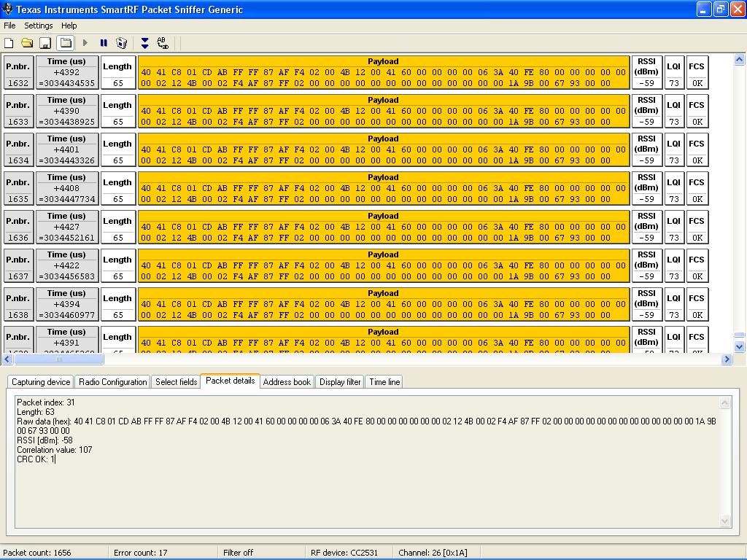Toggle the bottom tab panel icon in toolbar
Screen dimensions: 747x560
66,43
